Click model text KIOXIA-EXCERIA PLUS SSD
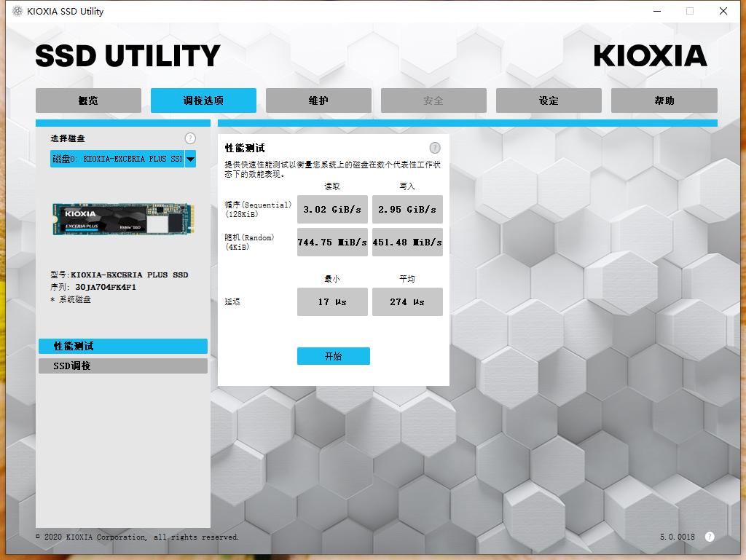This screenshot has height=560, width=746. (x=130, y=275)
